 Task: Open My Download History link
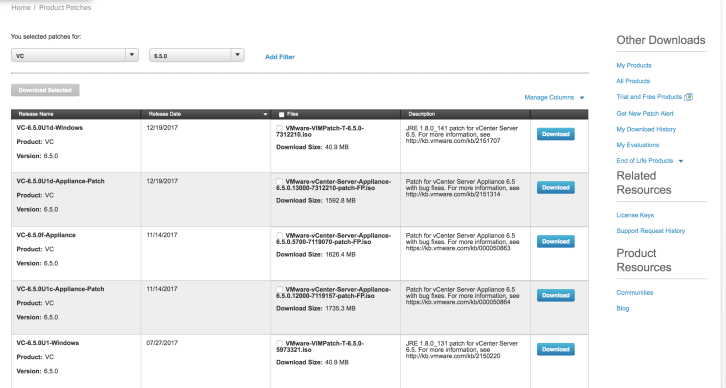pyautogui.click(x=646, y=129)
